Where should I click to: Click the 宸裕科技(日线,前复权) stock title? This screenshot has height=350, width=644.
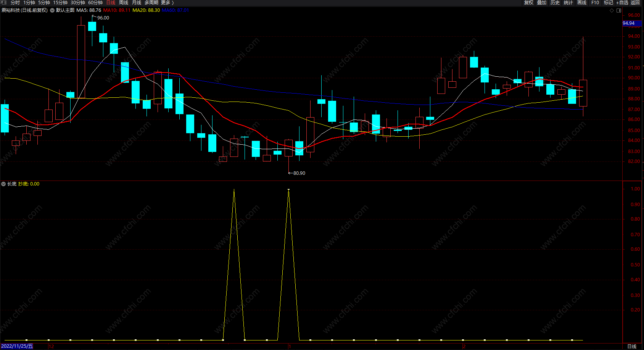tap(24, 10)
